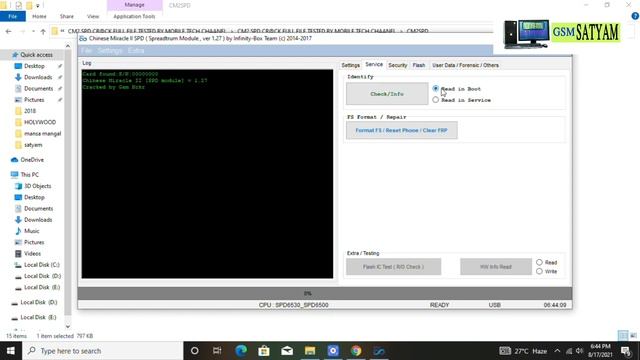Open the 2018 folder
Screen dimensions: 640x360
click(30, 111)
